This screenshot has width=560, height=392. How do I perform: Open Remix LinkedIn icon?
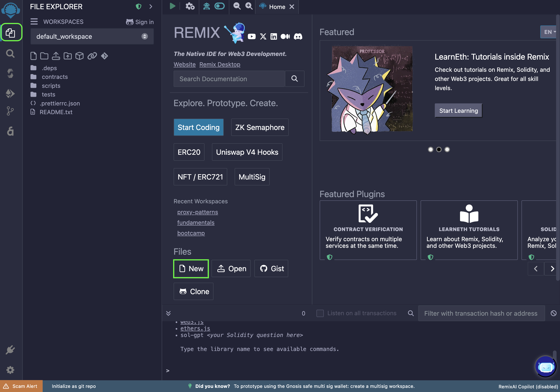274,37
